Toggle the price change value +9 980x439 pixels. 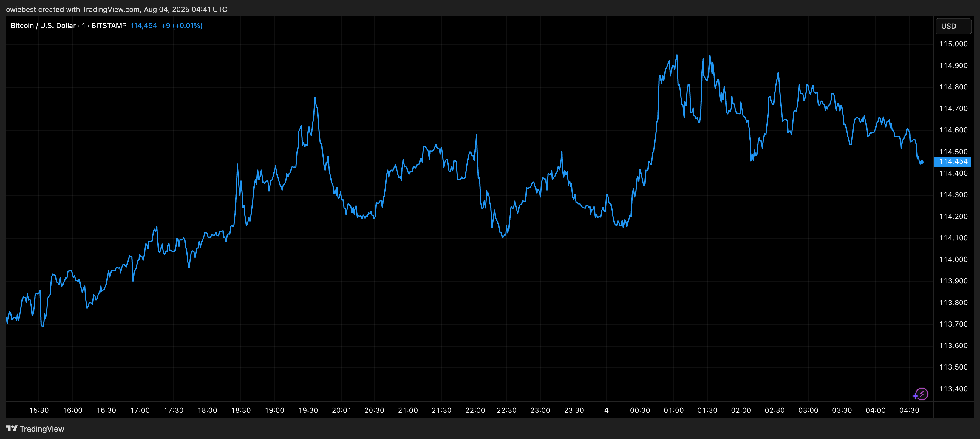coord(166,25)
